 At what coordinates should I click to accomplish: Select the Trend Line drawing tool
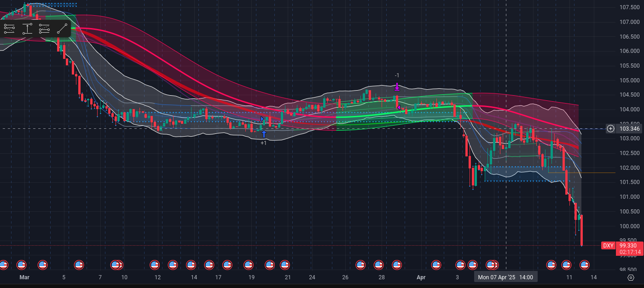(62, 29)
